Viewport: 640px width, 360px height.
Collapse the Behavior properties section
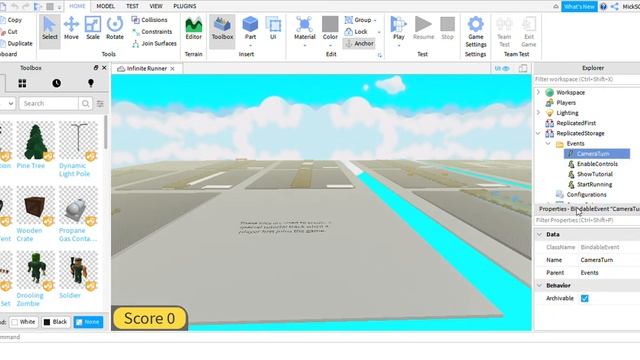[540, 285]
